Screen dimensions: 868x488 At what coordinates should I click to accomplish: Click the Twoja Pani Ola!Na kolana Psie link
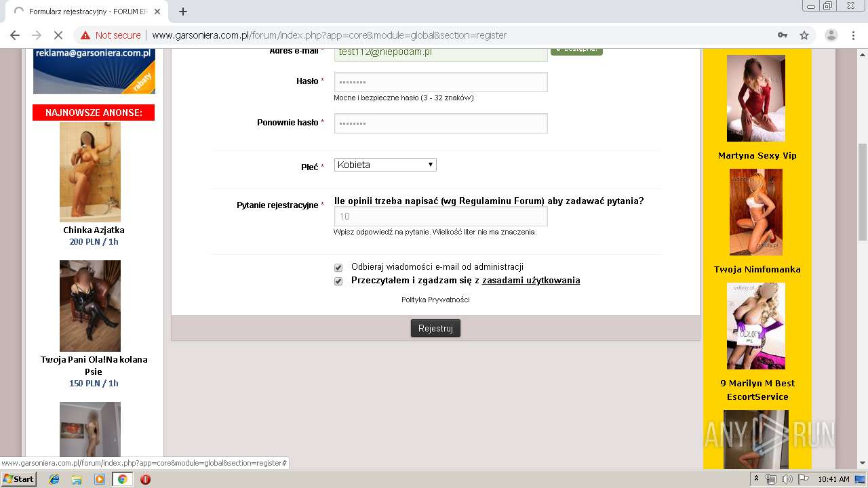coord(94,365)
